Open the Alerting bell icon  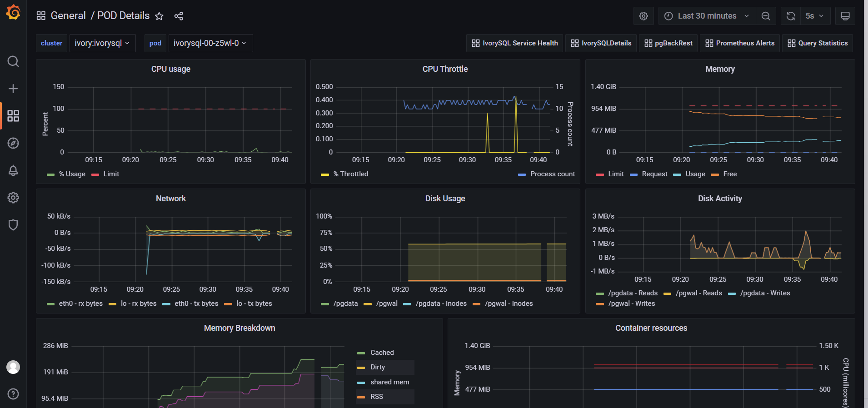coord(13,170)
